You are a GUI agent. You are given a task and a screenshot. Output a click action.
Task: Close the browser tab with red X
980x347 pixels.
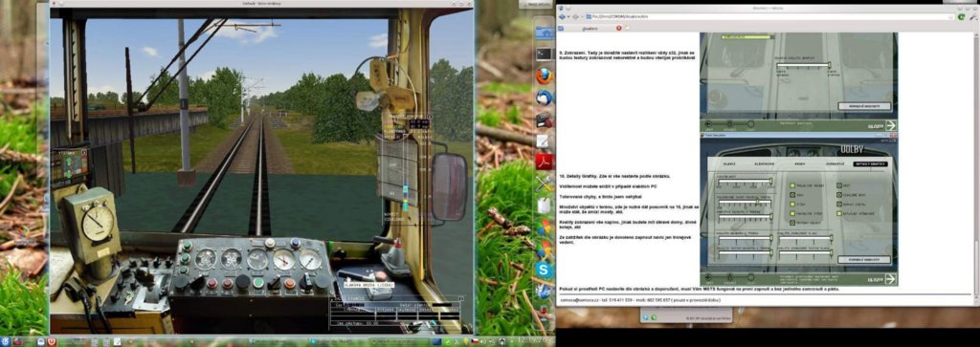point(619,28)
